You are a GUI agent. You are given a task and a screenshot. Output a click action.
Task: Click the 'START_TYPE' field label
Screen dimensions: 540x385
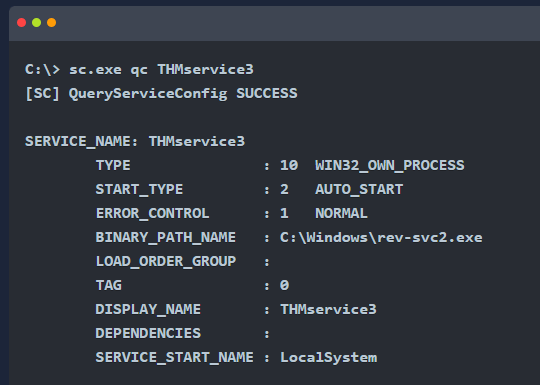(x=139, y=189)
